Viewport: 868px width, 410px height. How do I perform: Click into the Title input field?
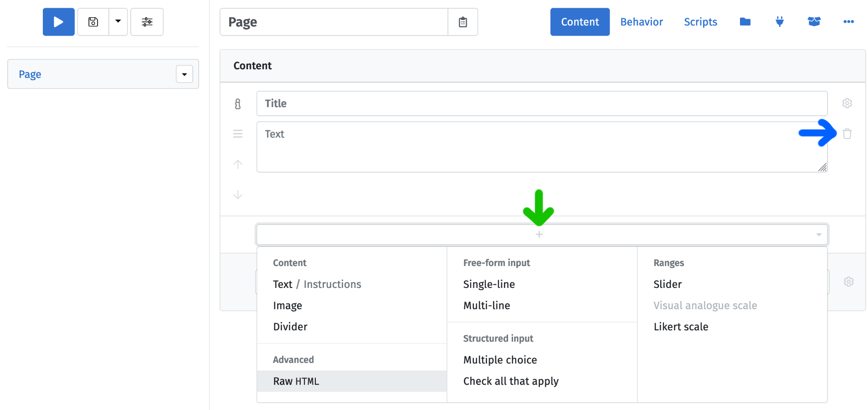(x=541, y=103)
